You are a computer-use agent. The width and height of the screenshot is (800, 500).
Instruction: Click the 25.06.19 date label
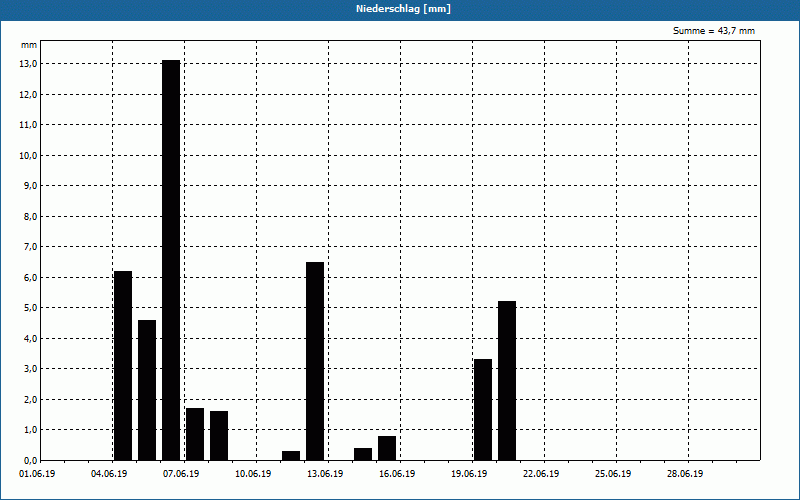click(612, 474)
